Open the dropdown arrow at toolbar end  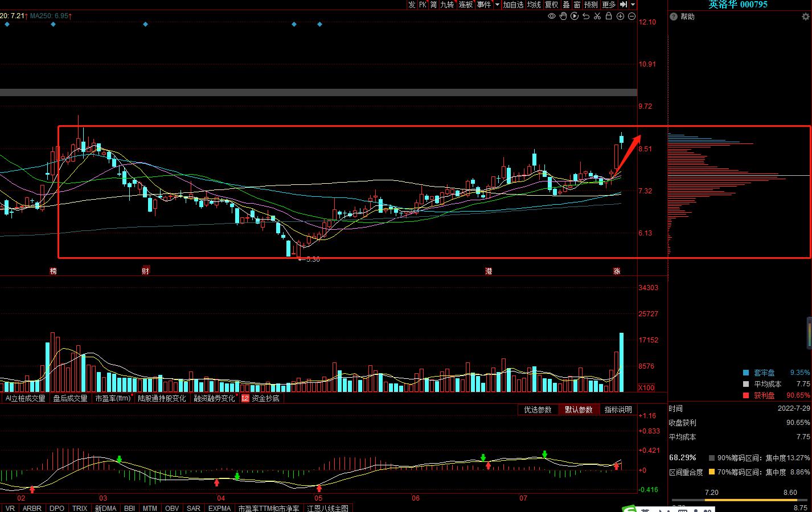click(x=633, y=5)
